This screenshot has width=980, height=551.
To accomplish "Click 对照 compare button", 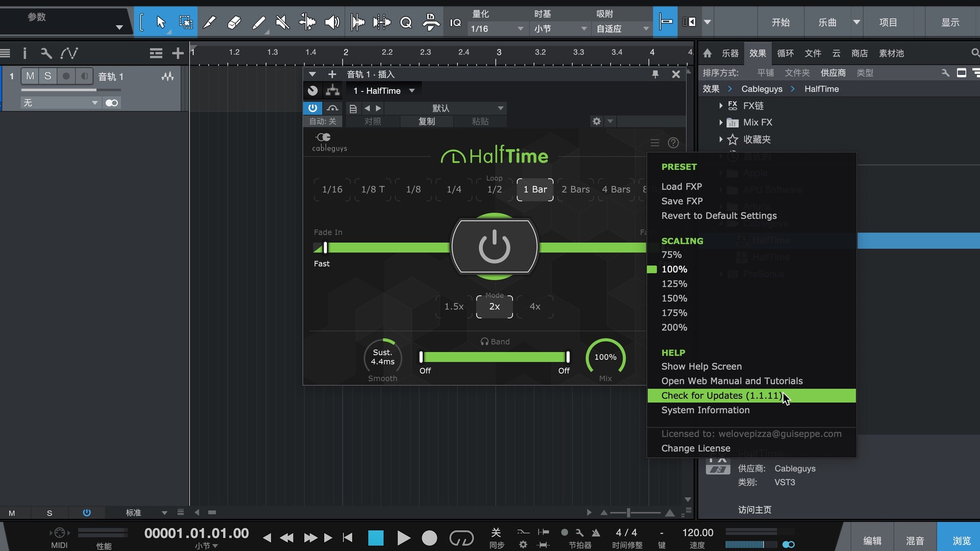I will click(x=373, y=121).
